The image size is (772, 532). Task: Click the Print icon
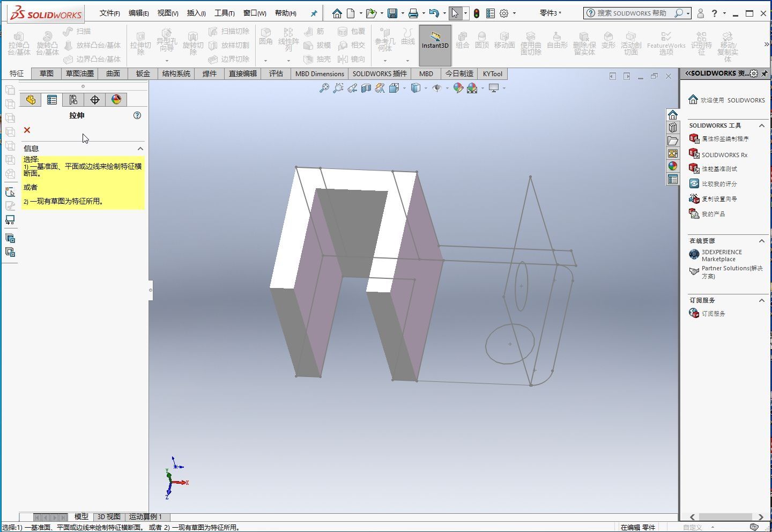[x=413, y=13]
